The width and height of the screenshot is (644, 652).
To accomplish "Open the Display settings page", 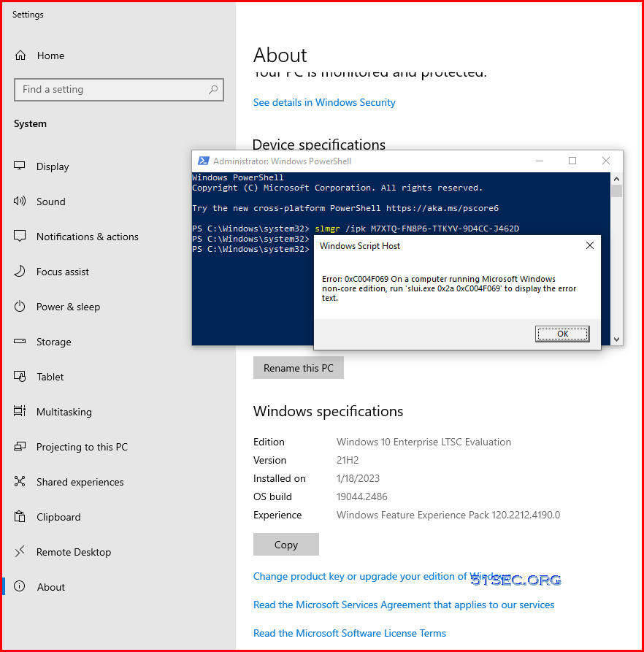I will point(53,166).
